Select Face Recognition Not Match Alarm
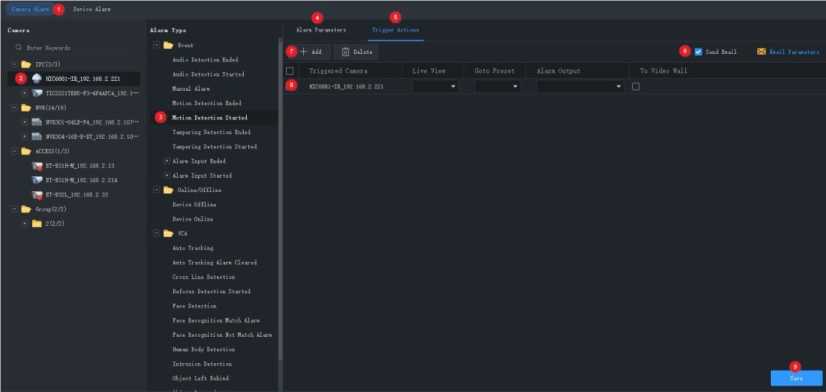The image size is (826, 392). (222, 335)
